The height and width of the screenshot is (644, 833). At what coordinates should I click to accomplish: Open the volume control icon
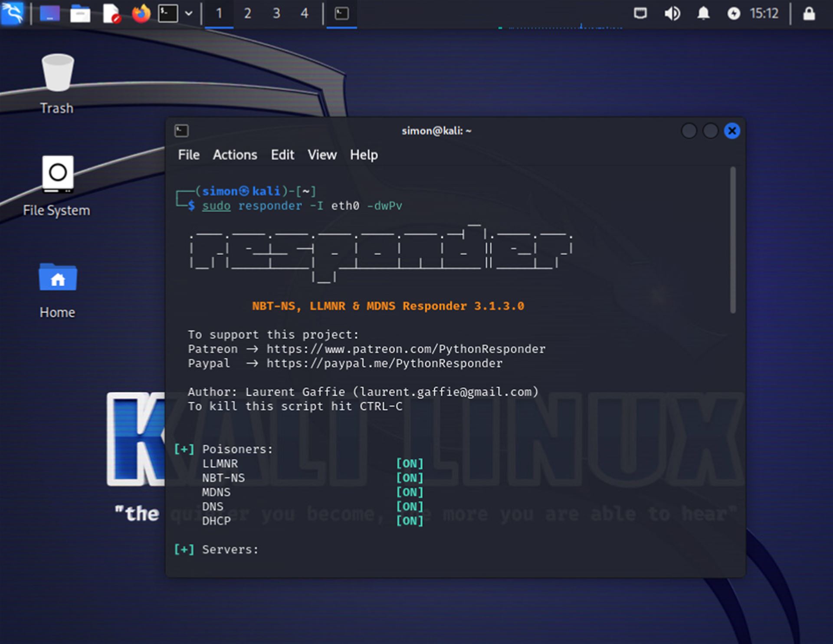coord(672,13)
